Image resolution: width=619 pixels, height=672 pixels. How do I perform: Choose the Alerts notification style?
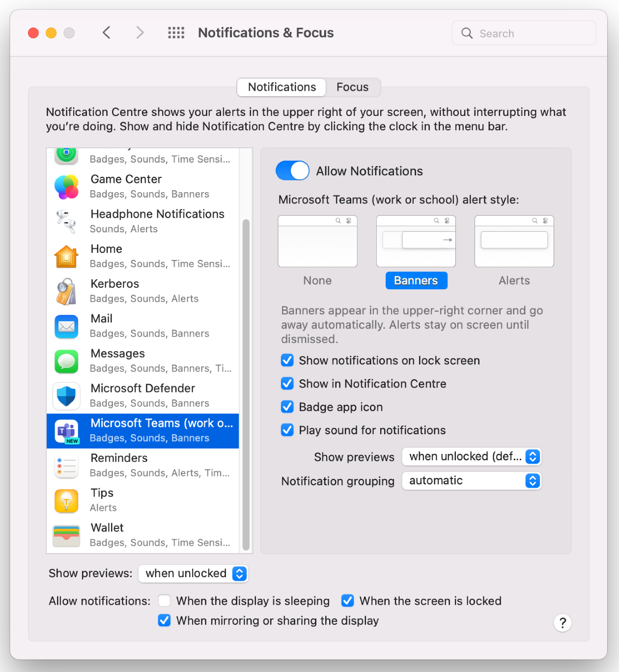514,241
